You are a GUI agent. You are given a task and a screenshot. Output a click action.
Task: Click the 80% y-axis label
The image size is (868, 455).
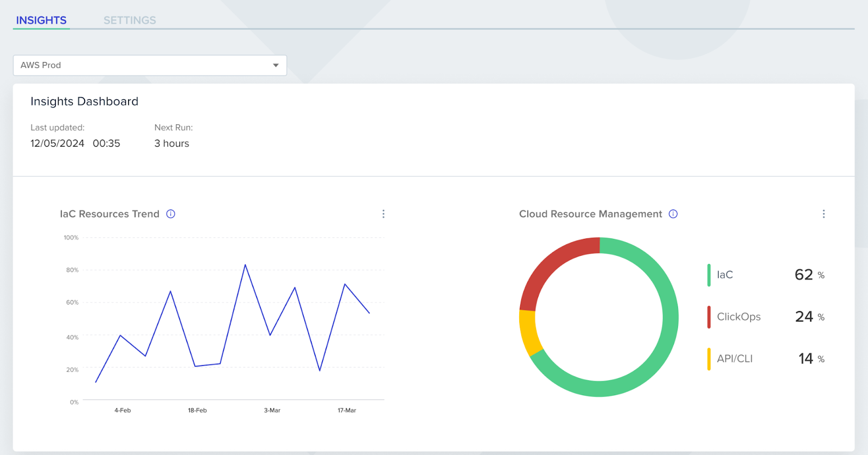(x=73, y=270)
